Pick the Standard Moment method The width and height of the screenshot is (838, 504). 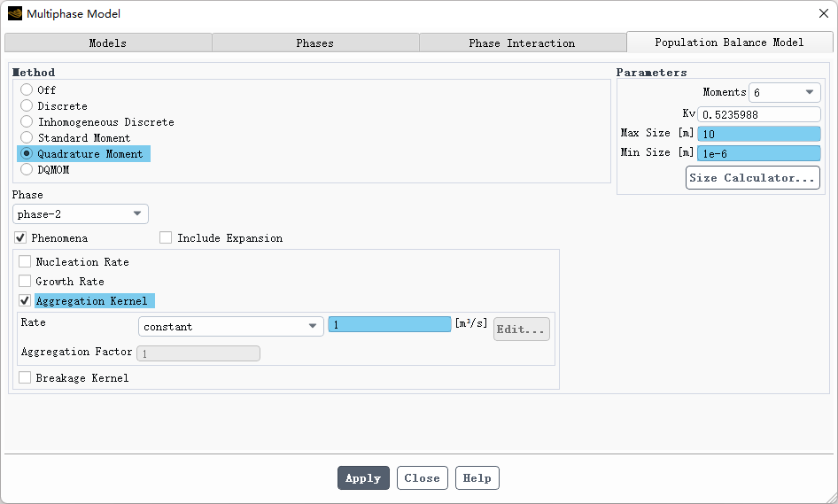pos(27,138)
